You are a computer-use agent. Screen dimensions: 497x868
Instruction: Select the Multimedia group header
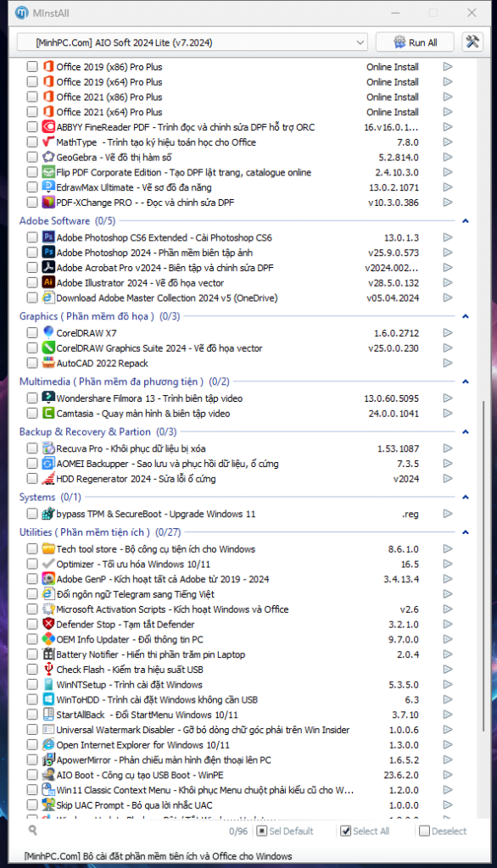click(x=124, y=381)
